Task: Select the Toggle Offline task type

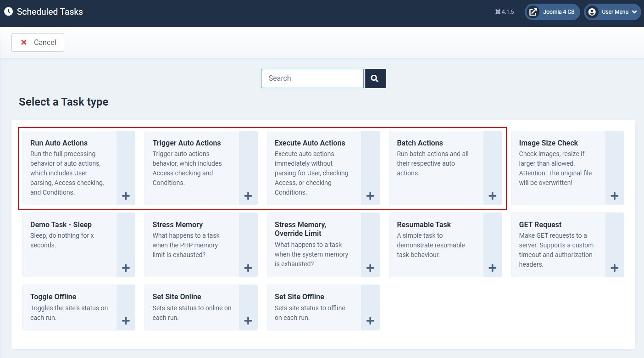Action: pos(79,308)
